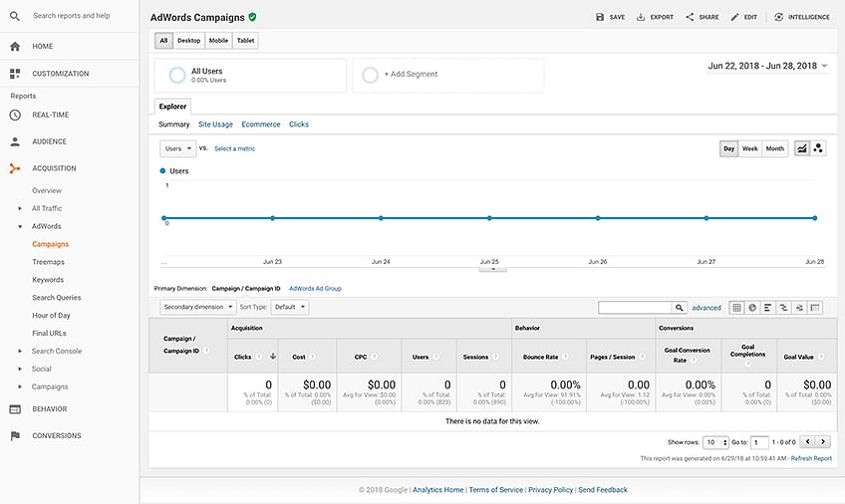The height and width of the screenshot is (504, 845).
Task: Collapse the AdWords tree item
Action: 20,227
